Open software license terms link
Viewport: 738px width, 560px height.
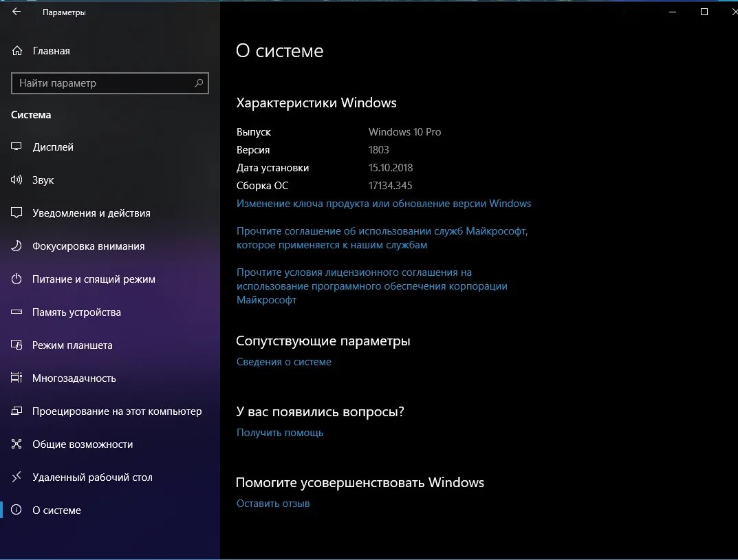click(x=372, y=286)
